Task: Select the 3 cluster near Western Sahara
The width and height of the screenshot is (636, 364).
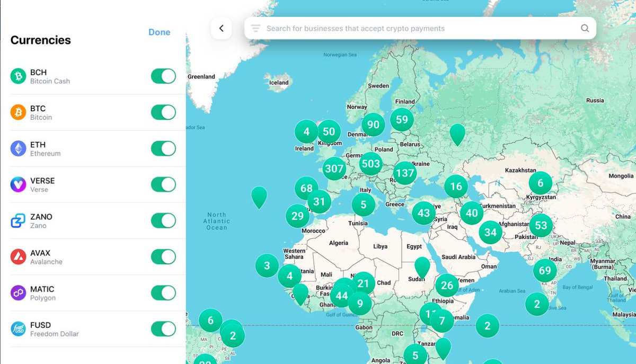Action: click(267, 266)
